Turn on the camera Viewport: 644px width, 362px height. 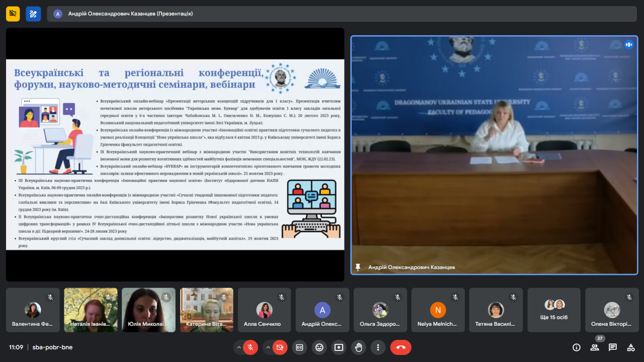pos(280,347)
